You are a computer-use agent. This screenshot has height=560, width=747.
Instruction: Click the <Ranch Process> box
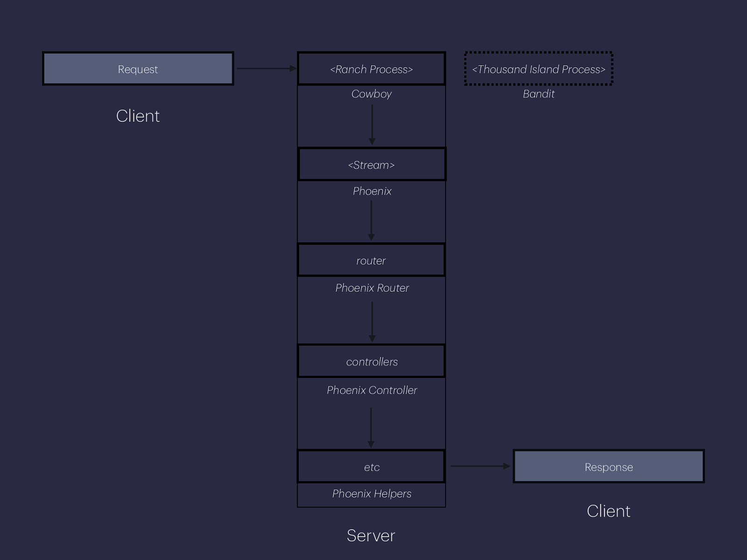click(372, 69)
